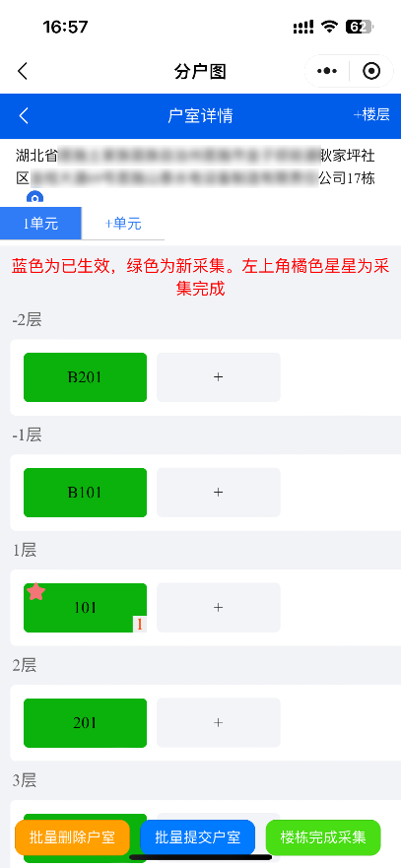
Task: Add a new unit with +单元 tab
Action: [123, 224]
